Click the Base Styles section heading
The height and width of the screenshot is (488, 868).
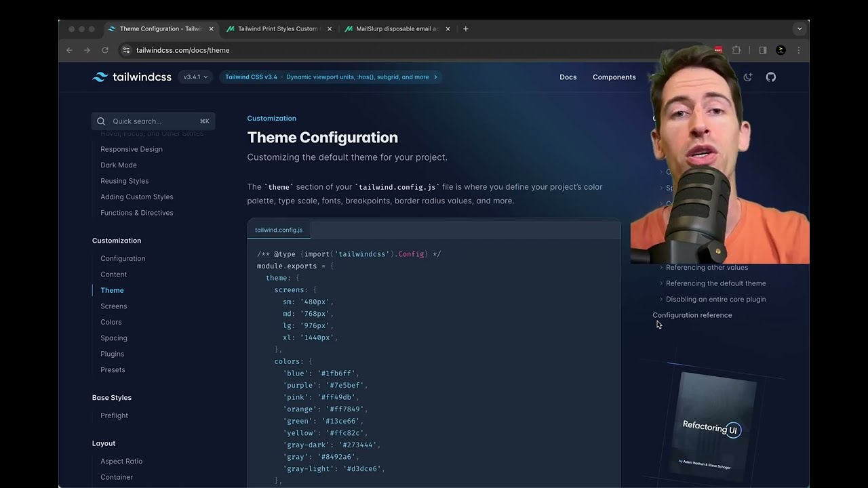[x=112, y=398]
